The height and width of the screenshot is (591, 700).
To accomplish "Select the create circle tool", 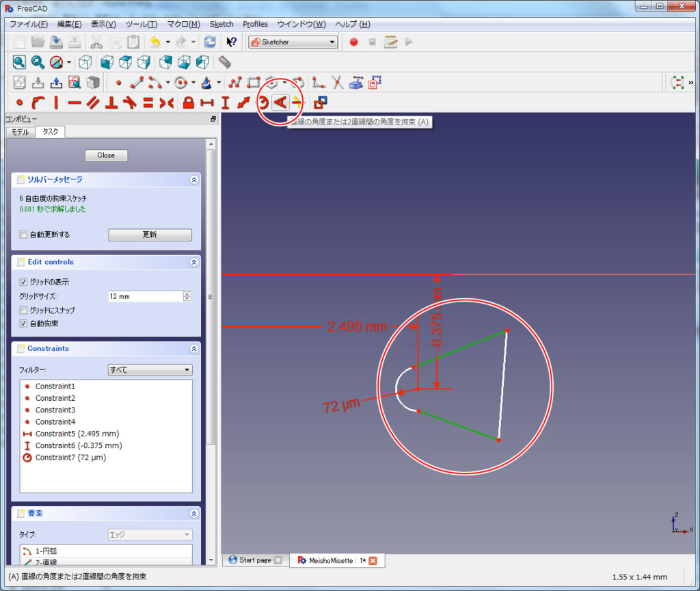I will [x=180, y=83].
